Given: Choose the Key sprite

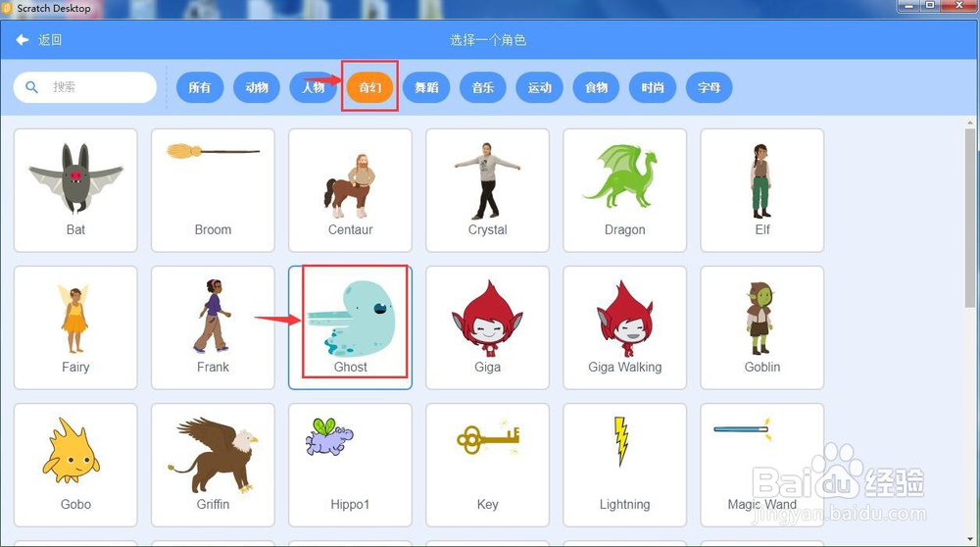Looking at the screenshot, I should [x=487, y=465].
